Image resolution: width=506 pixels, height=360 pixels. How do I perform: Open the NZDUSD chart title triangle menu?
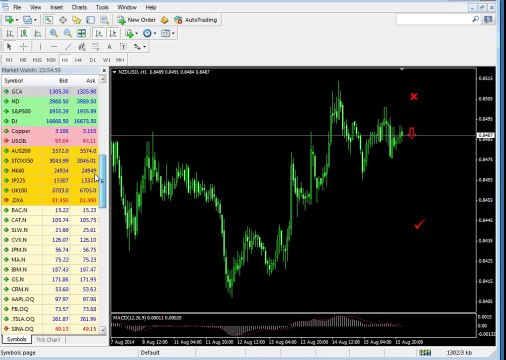pos(114,72)
